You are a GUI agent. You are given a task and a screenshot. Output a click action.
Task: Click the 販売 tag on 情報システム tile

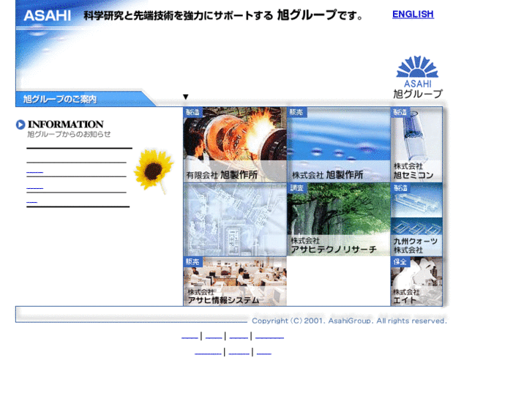tap(192, 262)
